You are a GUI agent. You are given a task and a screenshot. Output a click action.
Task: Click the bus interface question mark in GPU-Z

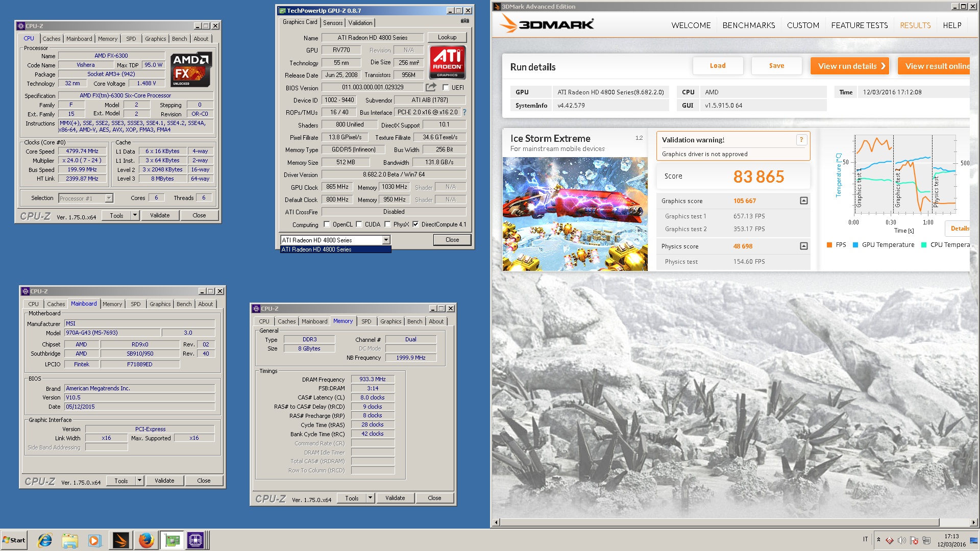pyautogui.click(x=464, y=112)
